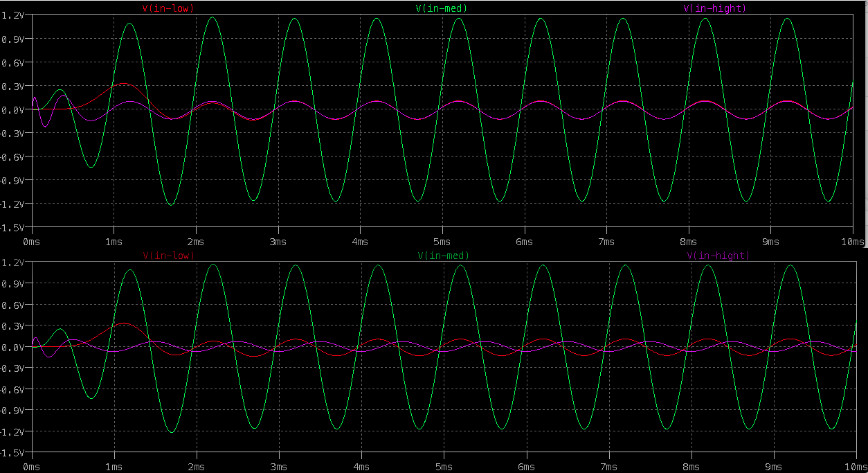Click 3ms tick on upper pane's time axis
The image size is (868, 473).
pos(278,242)
